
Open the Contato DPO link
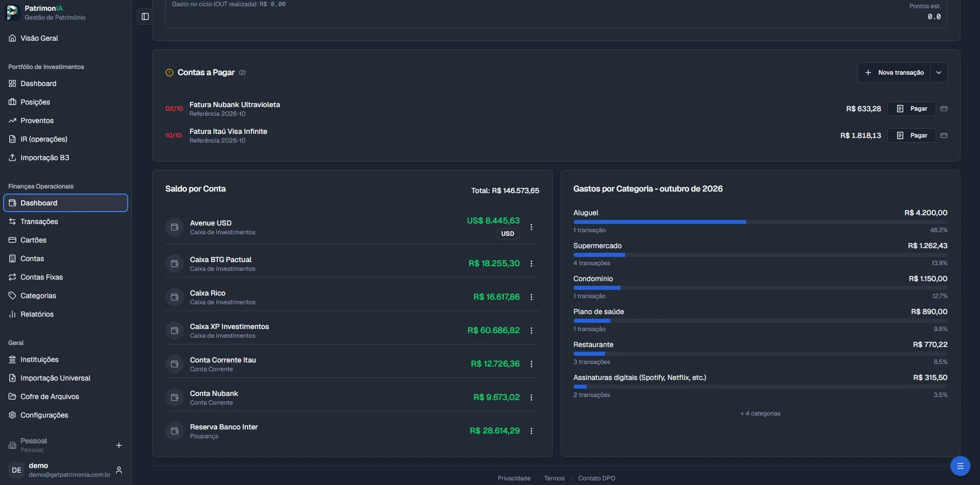[x=596, y=478]
